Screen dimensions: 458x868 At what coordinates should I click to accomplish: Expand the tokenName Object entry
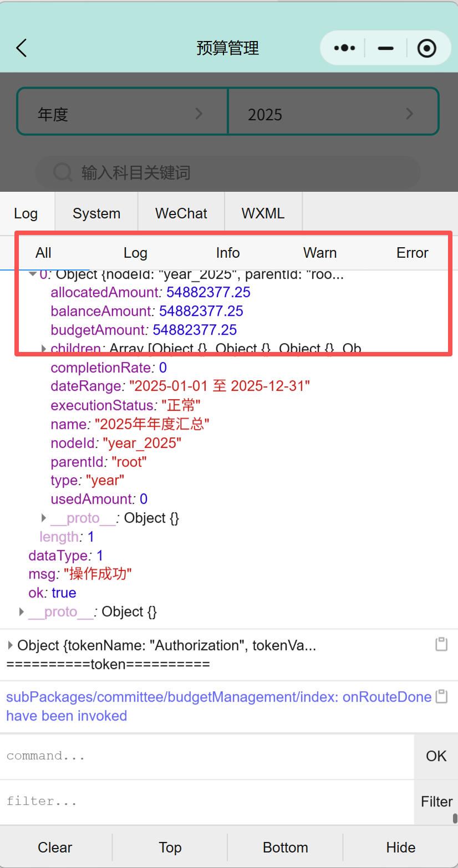[11, 645]
